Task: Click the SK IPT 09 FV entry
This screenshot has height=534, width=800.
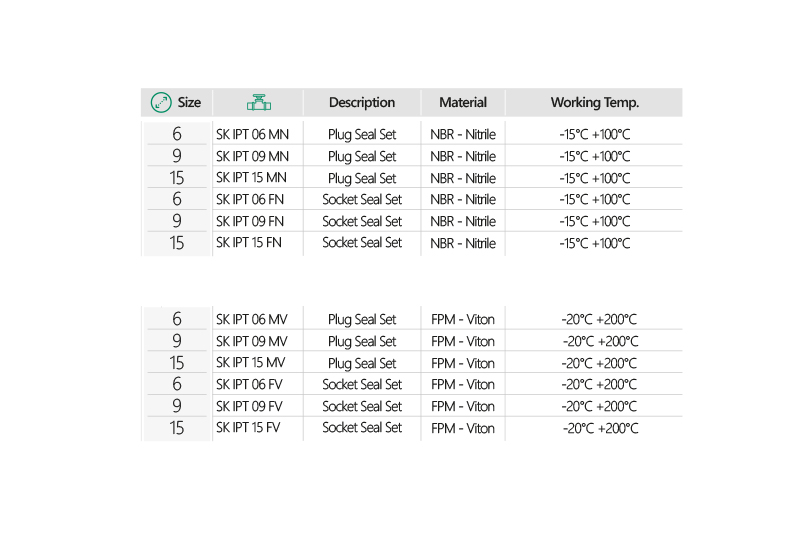Action: point(250,406)
